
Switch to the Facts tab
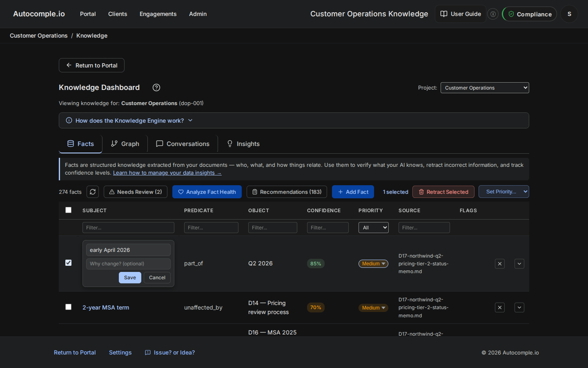click(80, 144)
